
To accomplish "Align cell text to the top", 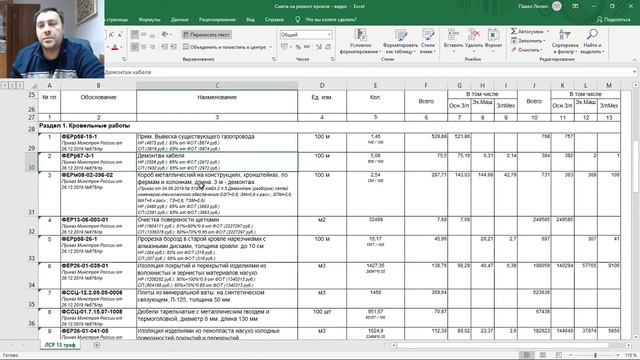I will pyautogui.click(x=135, y=35).
